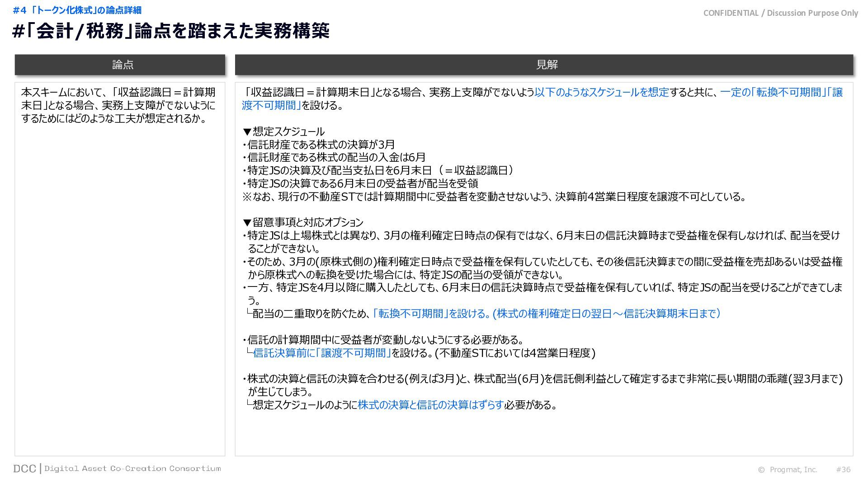Viewport: 868px width, 488px height.
Task: Click blue 信託決算前に譲渡不可期間 text
Action: pyautogui.click(x=322, y=353)
